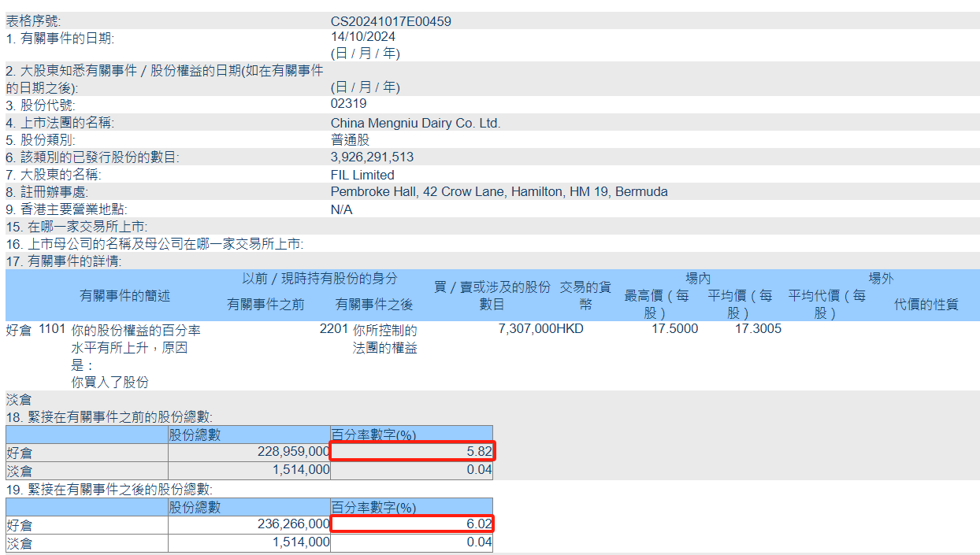Select column header 有關事件之前
This screenshot has height=555, width=980.
point(265,304)
